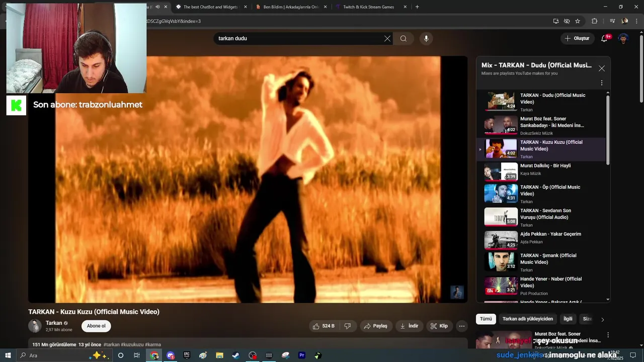Open the Mix playlist three-dot options
This screenshot has height=362, width=644.
pyautogui.click(x=602, y=83)
